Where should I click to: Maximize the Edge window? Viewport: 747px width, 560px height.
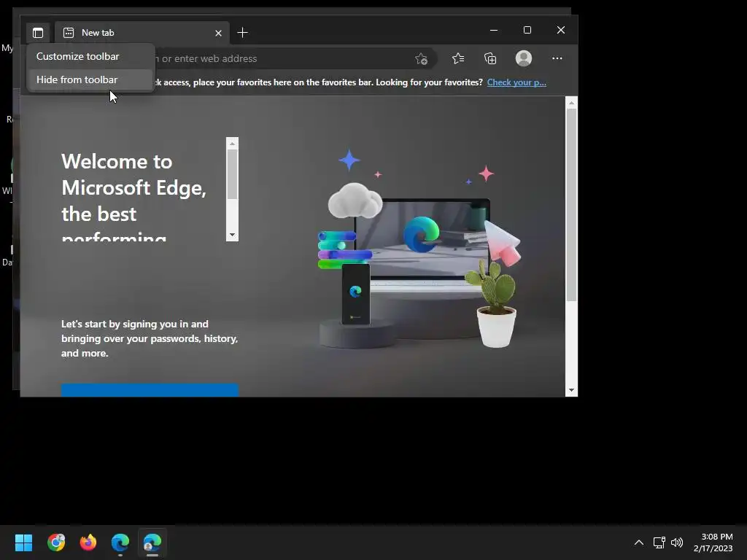(527, 30)
